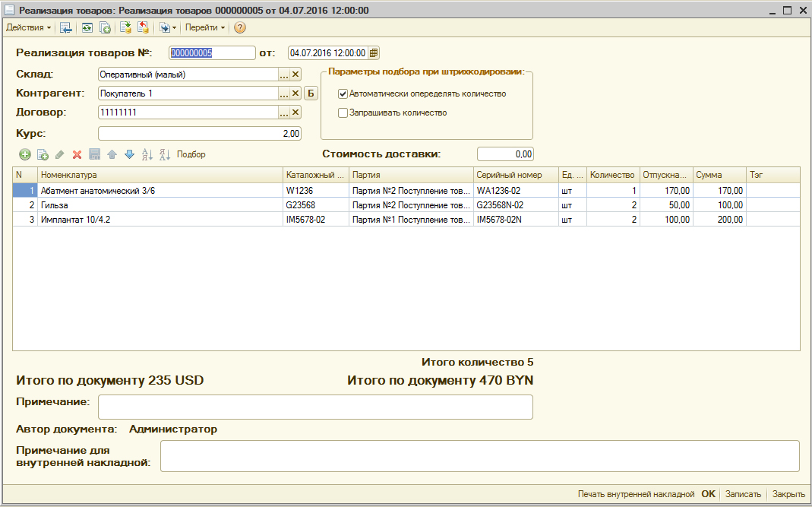Screen dimensions: 812x507
Task: Click the red Delete row icon
Action: click(77, 154)
